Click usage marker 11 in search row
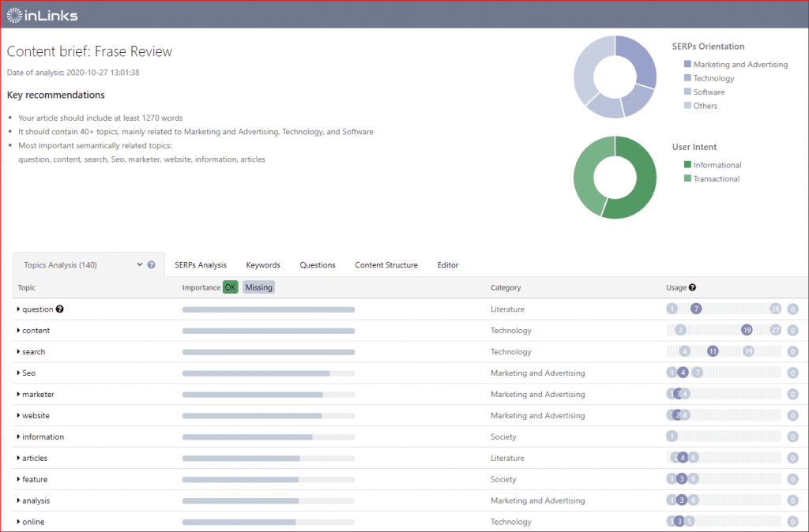The image size is (809, 532). point(713,351)
